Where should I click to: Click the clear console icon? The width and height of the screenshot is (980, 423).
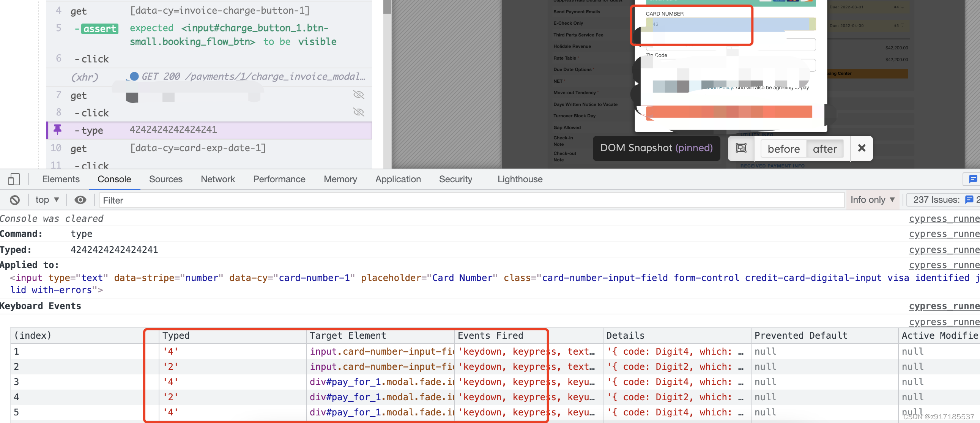click(15, 200)
